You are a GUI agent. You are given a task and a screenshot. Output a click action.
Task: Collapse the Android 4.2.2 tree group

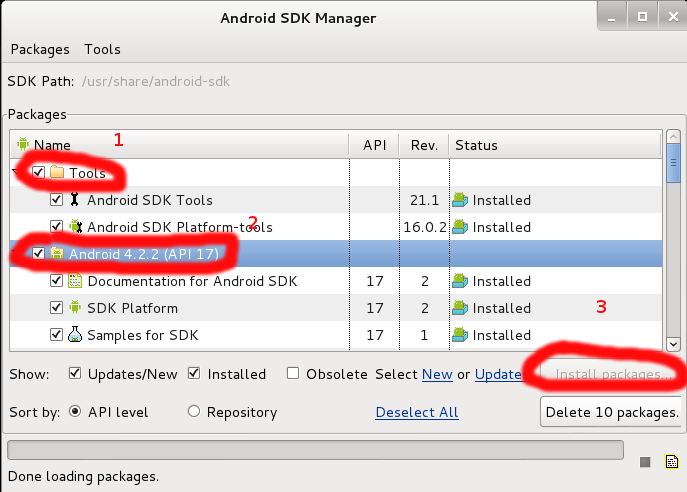(x=16, y=253)
